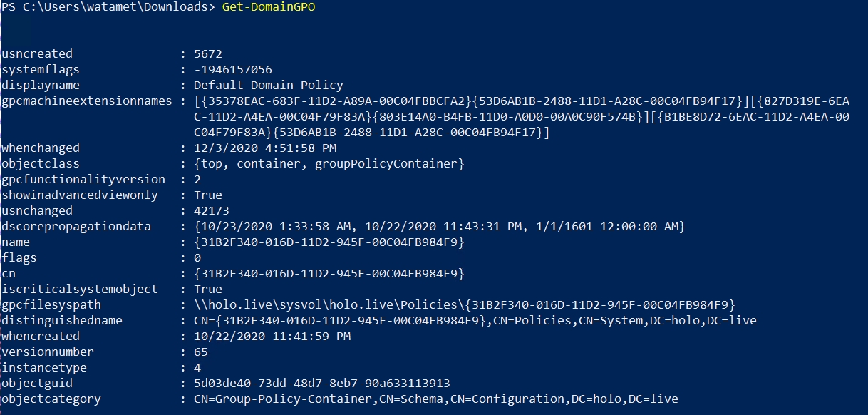Image resolution: width=868 pixels, height=415 pixels.
Task: Click the objectcategory Group-Policy-Container value
Action: 435,399
